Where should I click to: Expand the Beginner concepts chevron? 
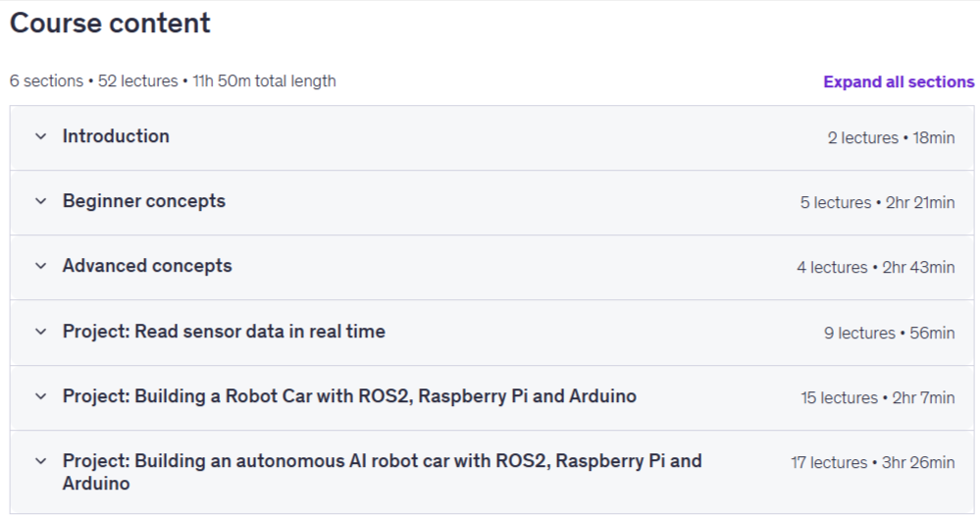click(x=40, y=201)
